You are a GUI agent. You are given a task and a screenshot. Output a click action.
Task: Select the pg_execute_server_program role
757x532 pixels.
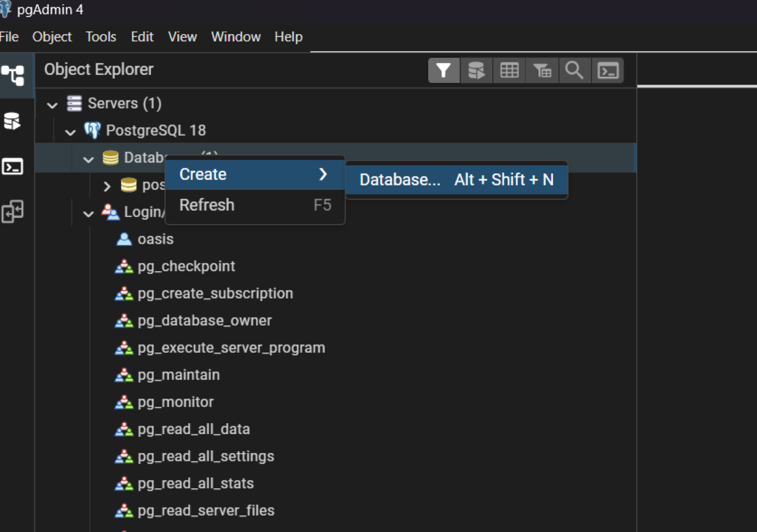[231, 348]
